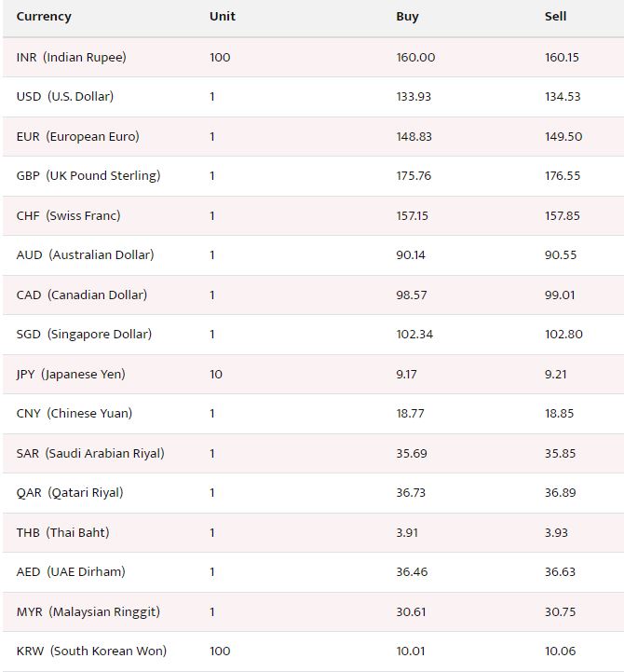The image size is (624, 672).
Task: Click the GBP sell rate 176.55
Action: pos(563,176)
